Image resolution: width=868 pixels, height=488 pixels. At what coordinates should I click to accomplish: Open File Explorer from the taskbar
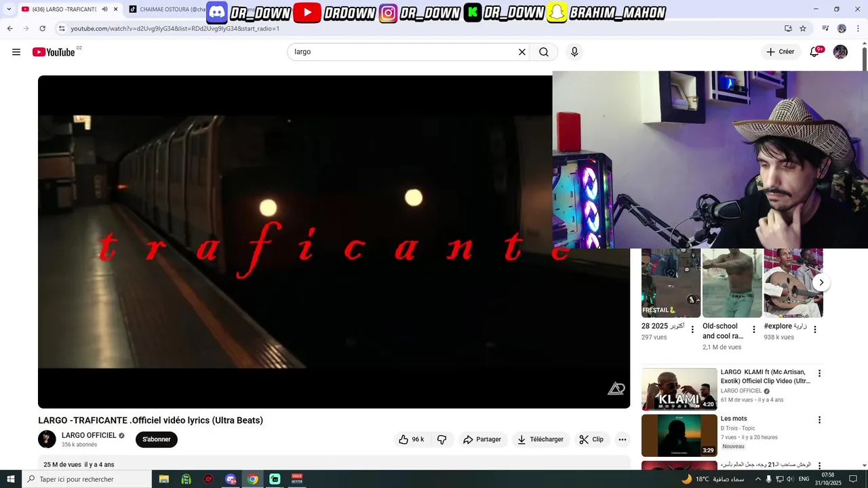pyautogui.click(x=164, y=479)
